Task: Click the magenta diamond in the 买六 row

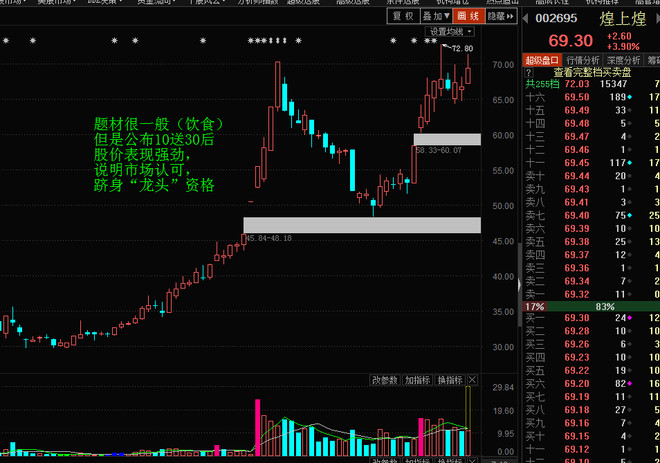Action: 630,383
